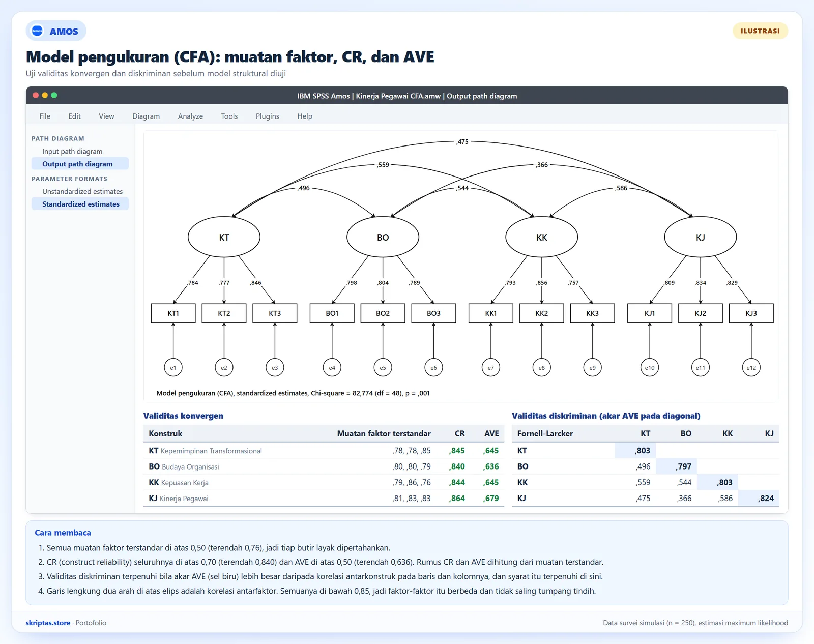Open the Diagram menu
This screenshot has height=644, width=814.
pyautogui.click(x=146, y=116)
